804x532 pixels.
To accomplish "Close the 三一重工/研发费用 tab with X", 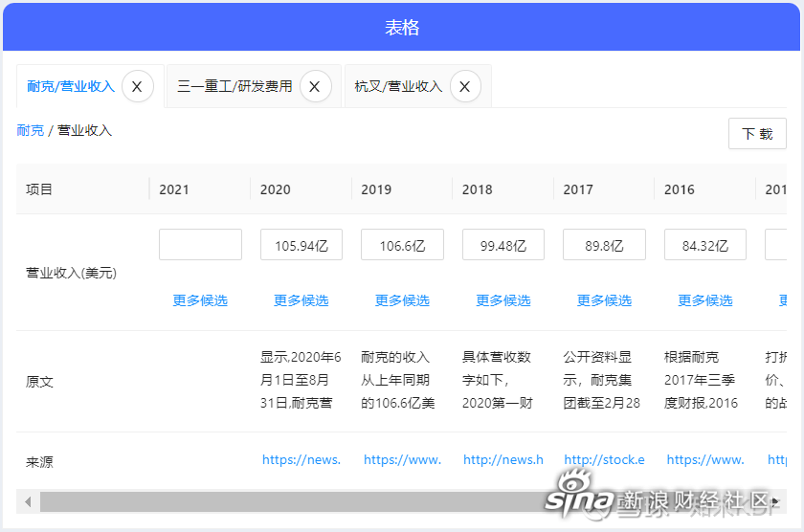I will click(x=315, y=86).
